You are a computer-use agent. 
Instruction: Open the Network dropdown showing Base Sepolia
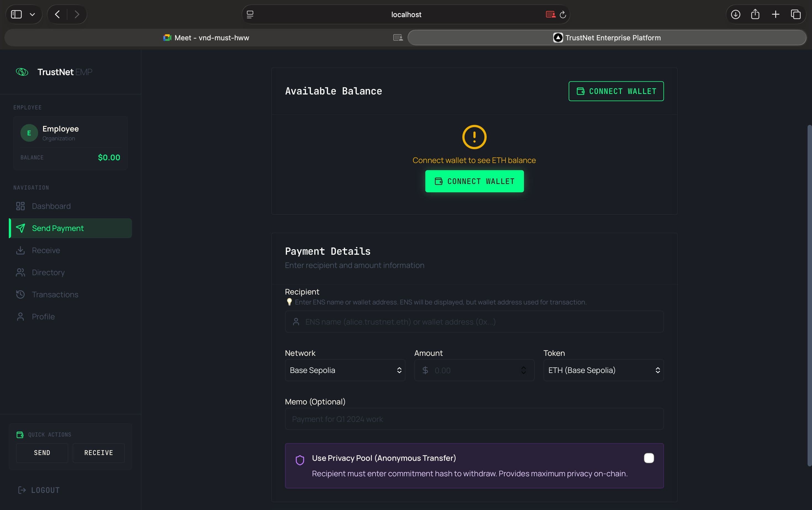pyautogui.click(x=345, y=370)
